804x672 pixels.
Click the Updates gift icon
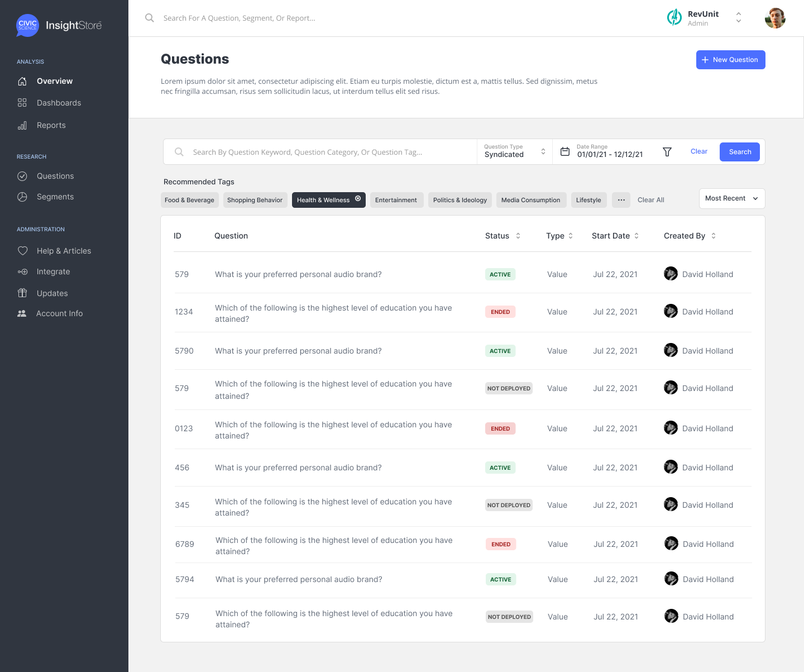(22, 293)
